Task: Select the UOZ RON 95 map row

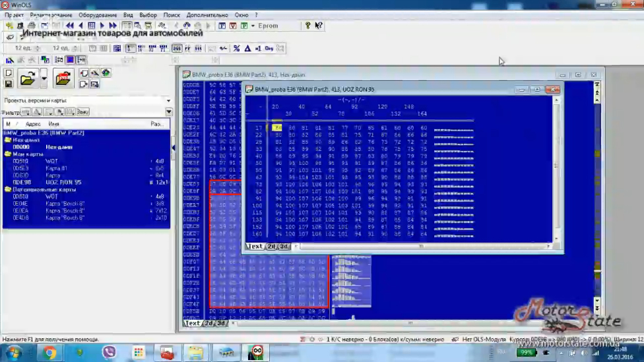Action: [x=86, y=182]
